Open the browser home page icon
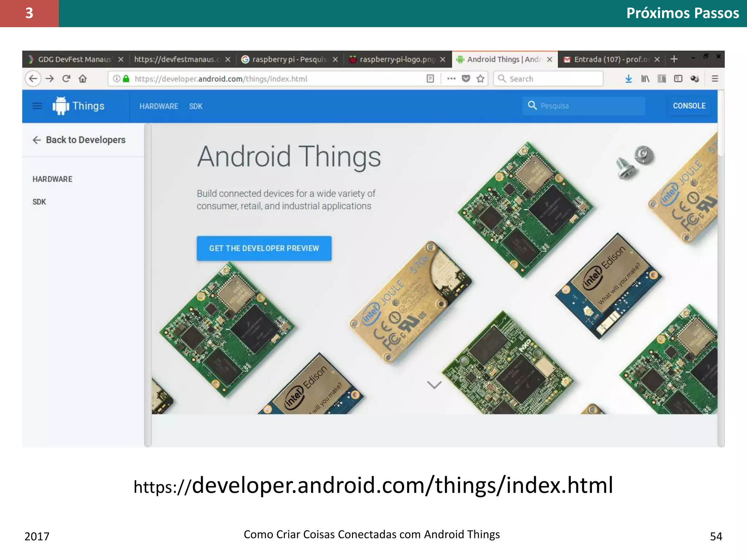Viewport: 747px width, 560px height. coord(83,78)
